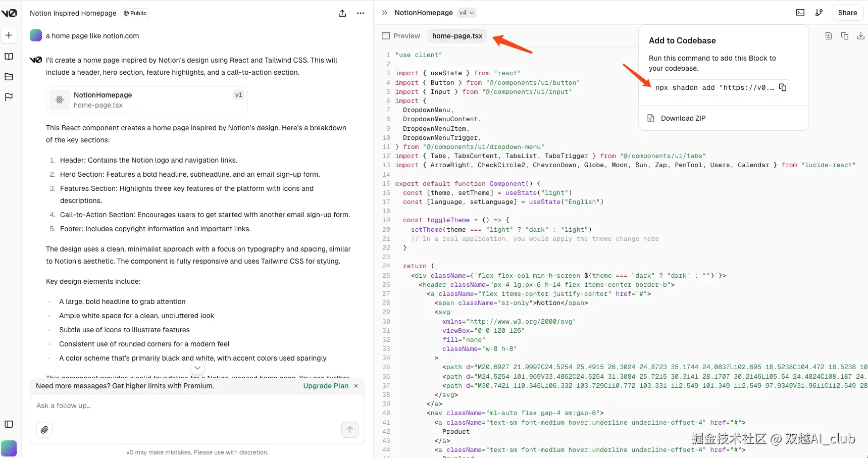
Task: Collapse the chat with double chevron icon
Action: click(385, 13)
